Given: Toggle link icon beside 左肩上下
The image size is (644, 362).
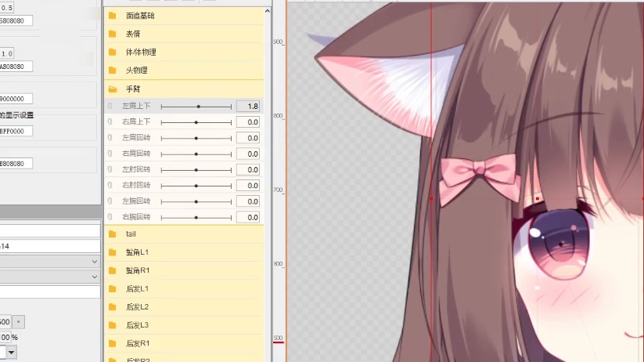Looking at the screenshot, I should [x=110, y=106].
